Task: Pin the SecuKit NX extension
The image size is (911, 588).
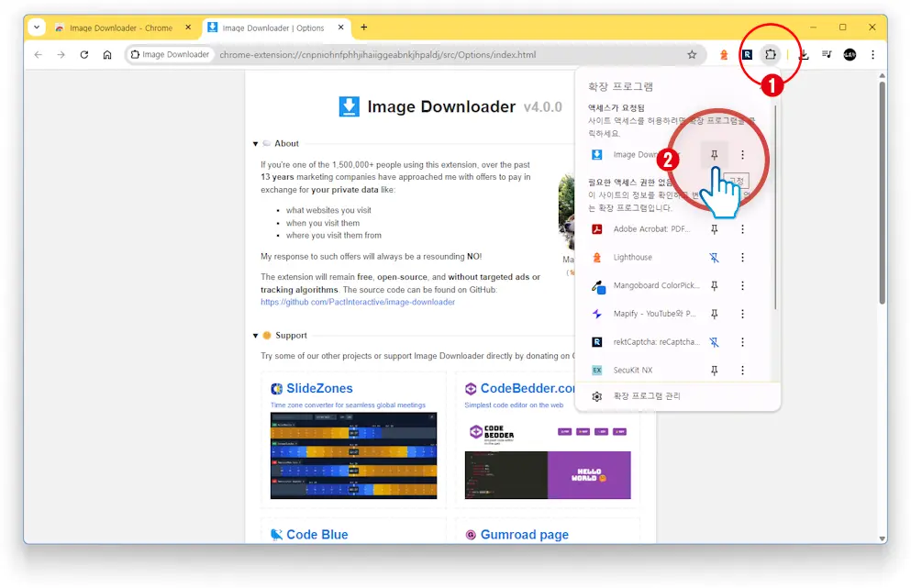Action: tap(714, 370)
